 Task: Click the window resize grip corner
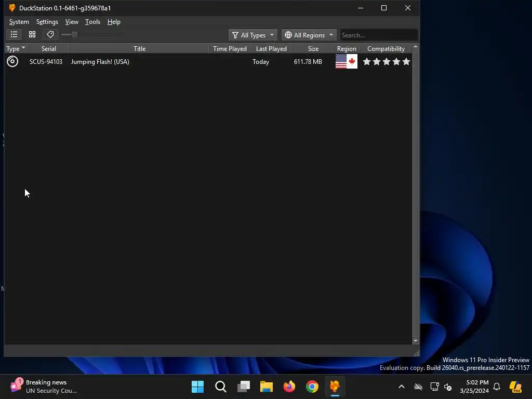pos(417,353)
